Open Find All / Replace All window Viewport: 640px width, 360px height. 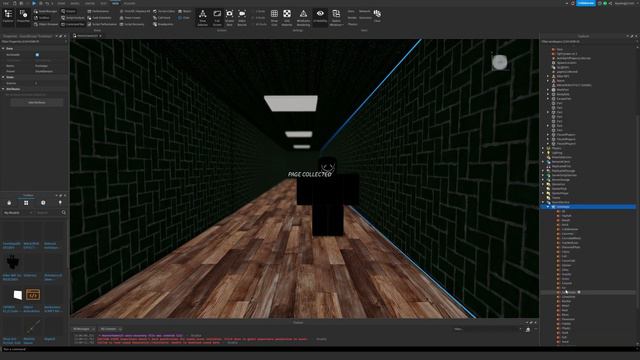click(135, 11)
